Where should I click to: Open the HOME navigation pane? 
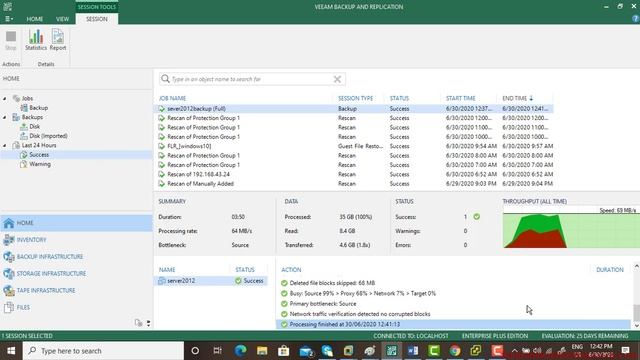tap(76, 223)
